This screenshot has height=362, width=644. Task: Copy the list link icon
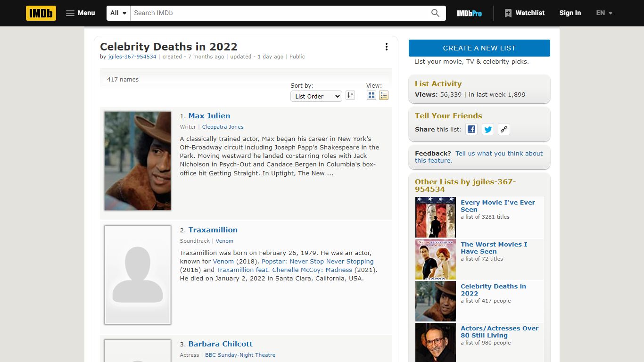[504, 129]
